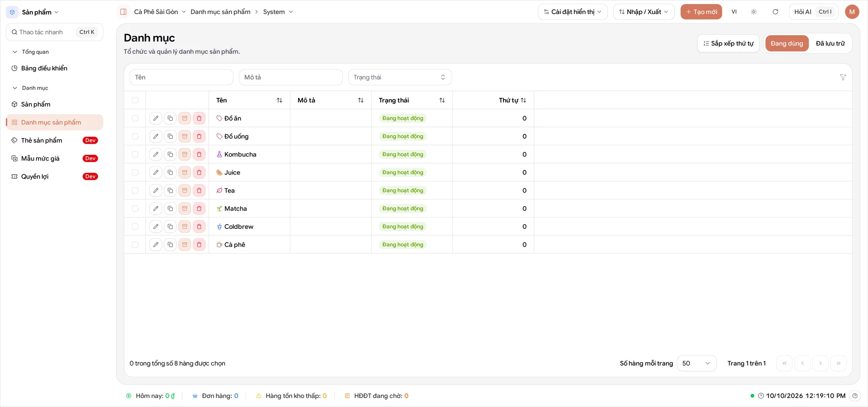Screen dimensions: 868x407
Task: Open the Hỏi AI assistant button
Action: (x=814, y=12)
